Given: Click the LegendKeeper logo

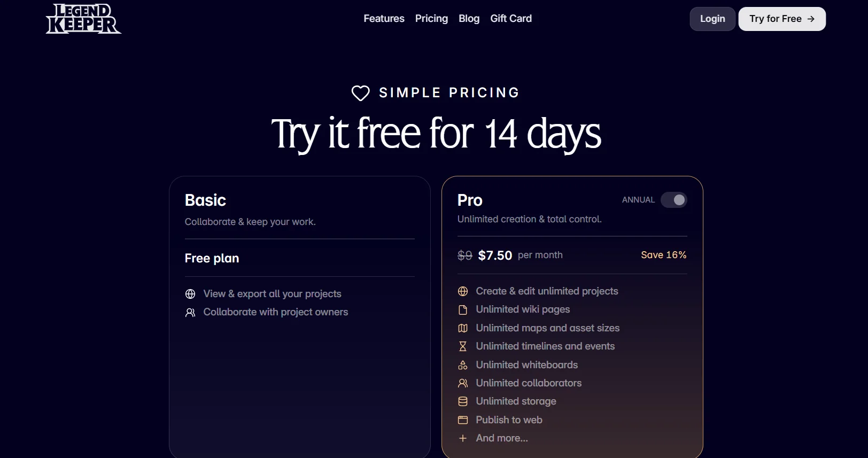Looking at the screenshot, I should point(83,19).
